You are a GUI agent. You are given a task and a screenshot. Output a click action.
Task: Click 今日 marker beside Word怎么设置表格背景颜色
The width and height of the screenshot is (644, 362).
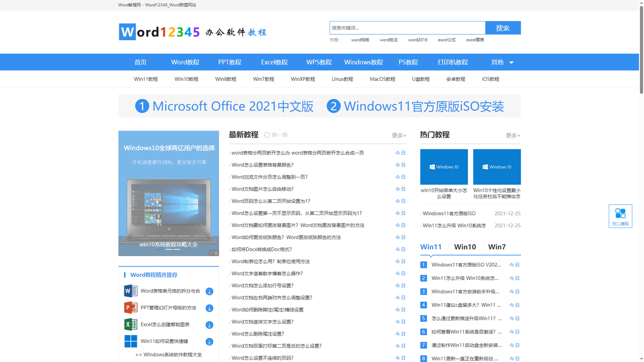coord(401,165)
